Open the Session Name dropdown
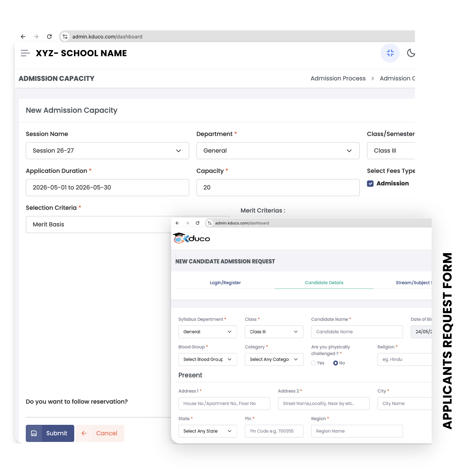The width and height of the screenshot is (458, 476). [x=107, y=151]
